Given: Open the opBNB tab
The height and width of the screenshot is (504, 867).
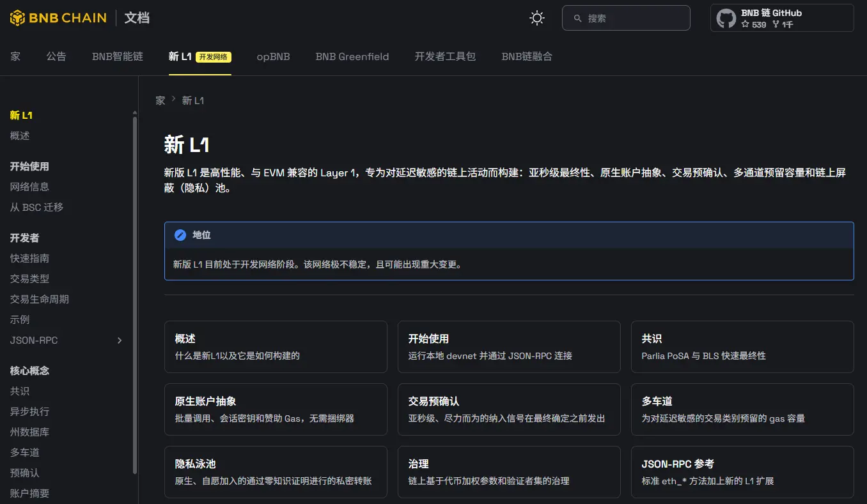Looking at the screenshot, I should (274, 56).
